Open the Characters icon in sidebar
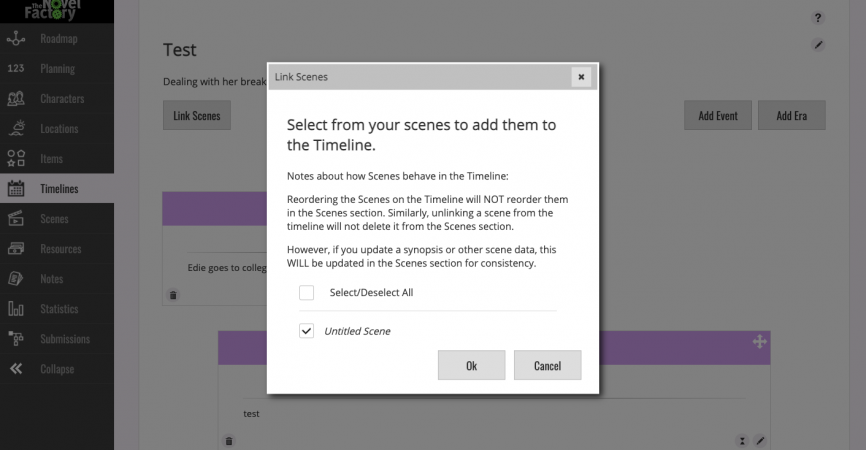This screenshot has height=450, width=866. [x=16, y=99]
